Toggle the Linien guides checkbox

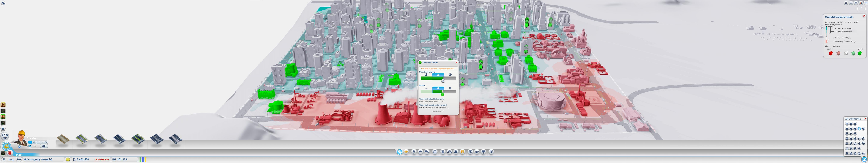(30, 146)
